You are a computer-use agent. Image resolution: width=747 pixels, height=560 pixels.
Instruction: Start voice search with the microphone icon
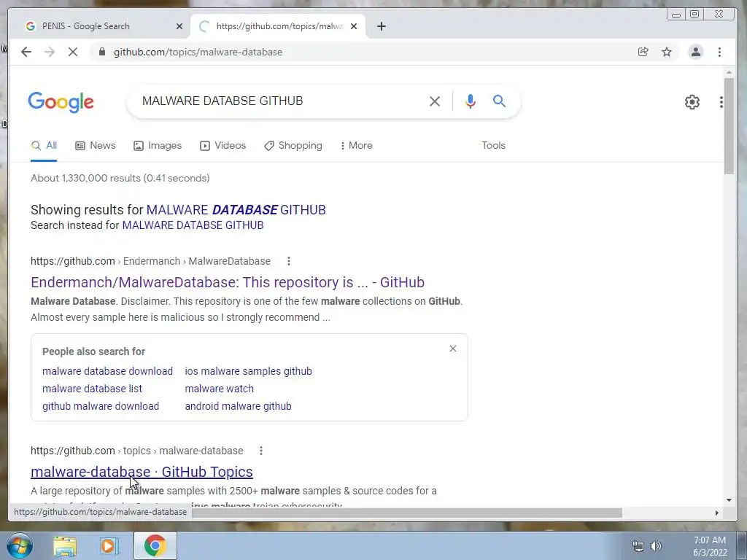pyautogui.click(x=471, y=101)
